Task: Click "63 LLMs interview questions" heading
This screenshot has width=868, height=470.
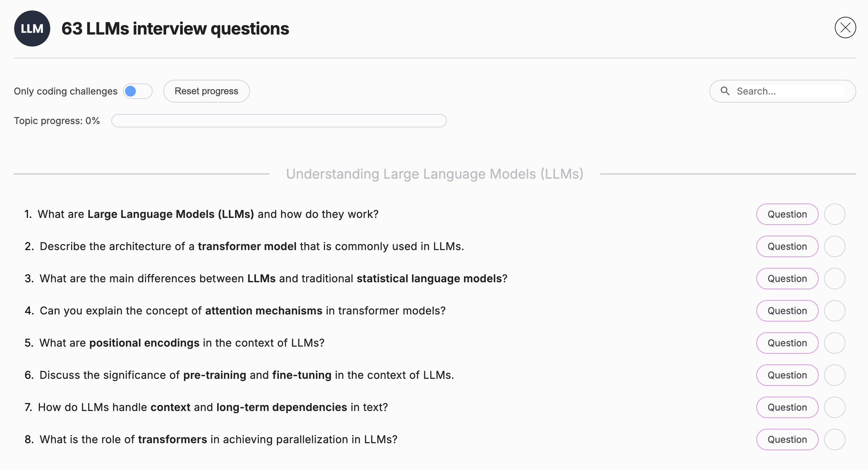Action: tap(175, 29)
